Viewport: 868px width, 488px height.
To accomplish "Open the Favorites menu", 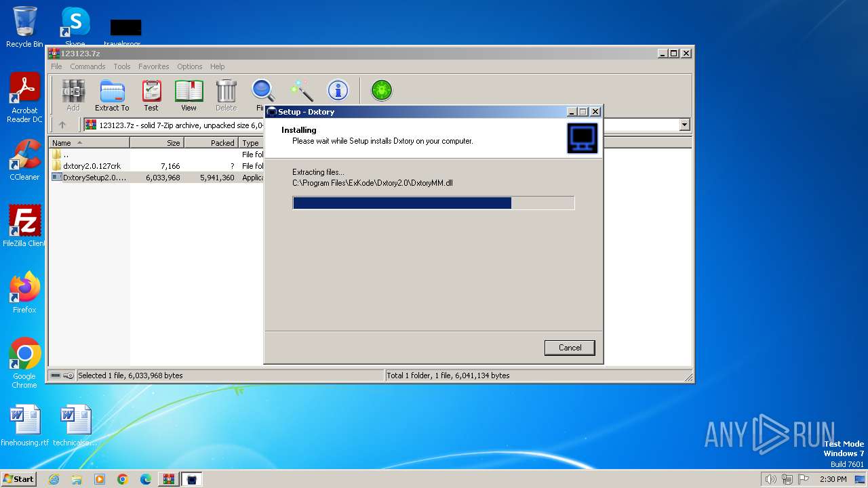I will 154,66.
